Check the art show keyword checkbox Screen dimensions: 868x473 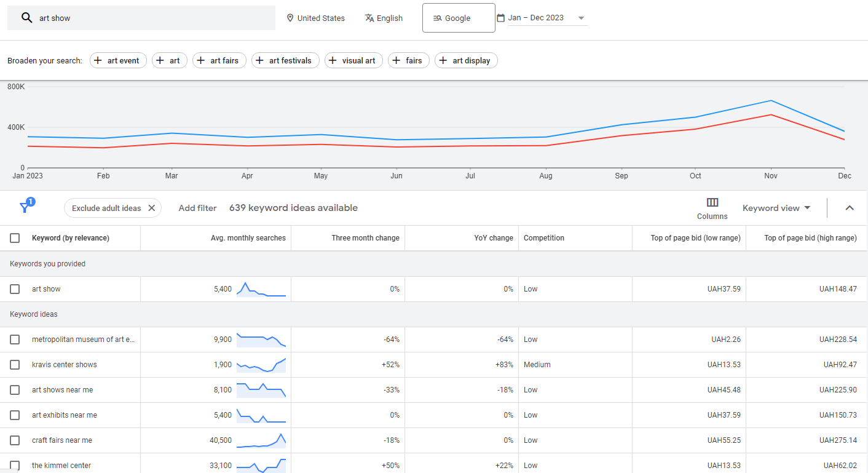[x=15, y=289]
